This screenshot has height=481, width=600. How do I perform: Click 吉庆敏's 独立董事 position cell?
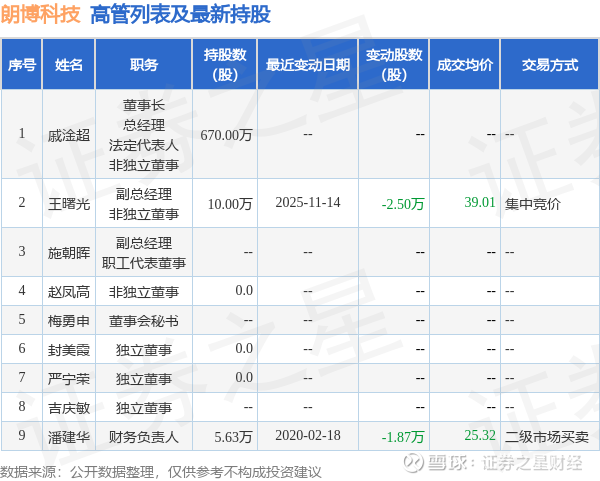(143, 408)
